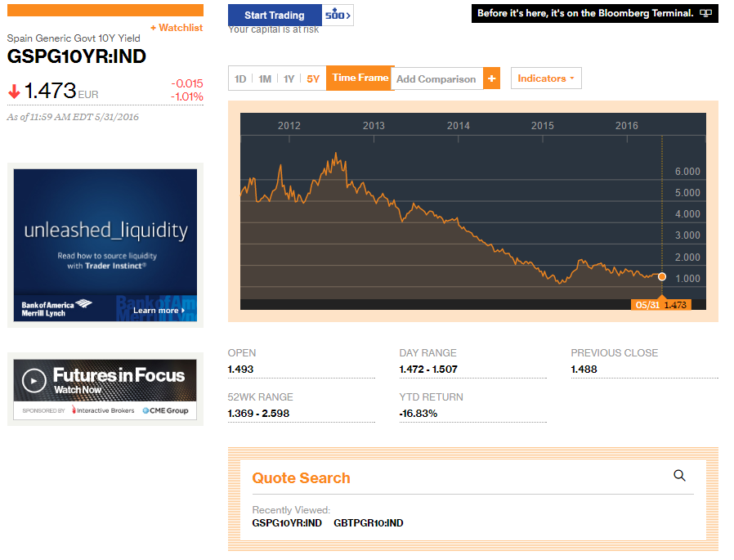
Task: Click the YTD RETURN value -16.83%
Action: (418, 414)
